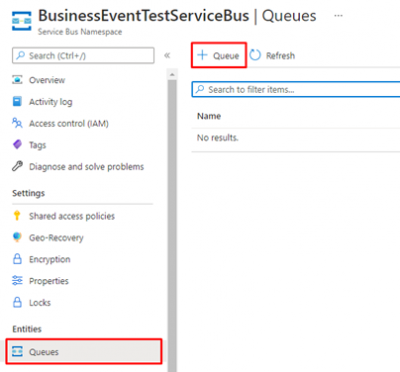Open Activity log via its book icon
Image resolution: width=400 pixels, height=372 pixels.
pos(17,101)
